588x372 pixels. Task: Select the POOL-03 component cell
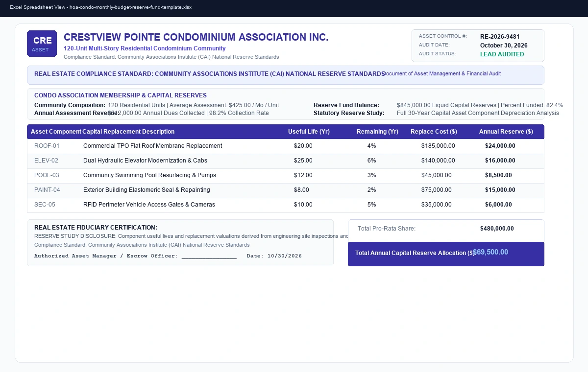click(47, 175)
